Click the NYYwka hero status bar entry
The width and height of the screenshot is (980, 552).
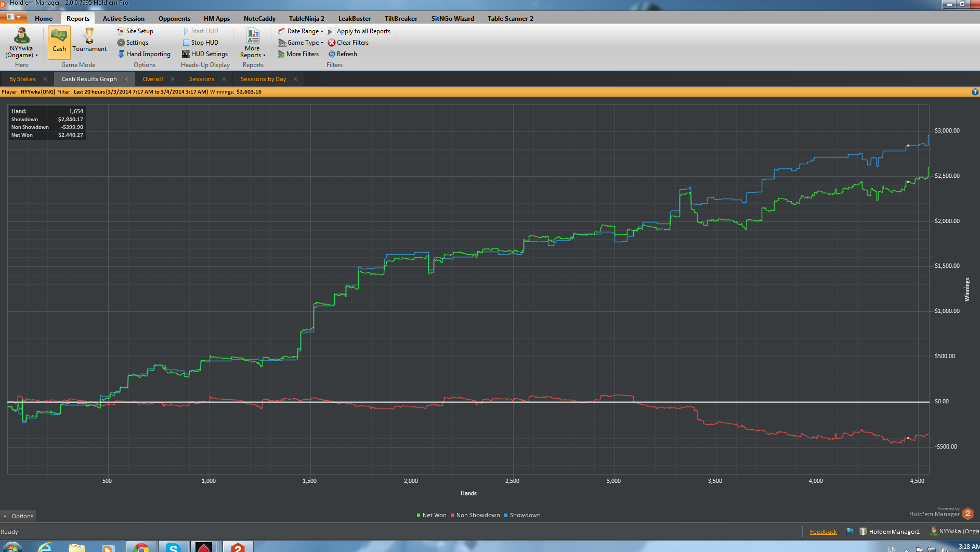click(x=955, y=531)
